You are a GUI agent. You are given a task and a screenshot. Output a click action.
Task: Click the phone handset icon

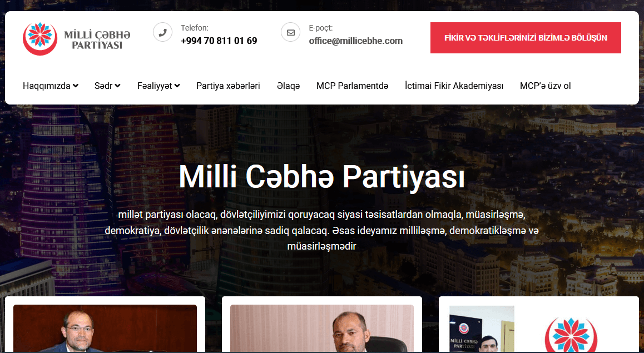[162, 32]
